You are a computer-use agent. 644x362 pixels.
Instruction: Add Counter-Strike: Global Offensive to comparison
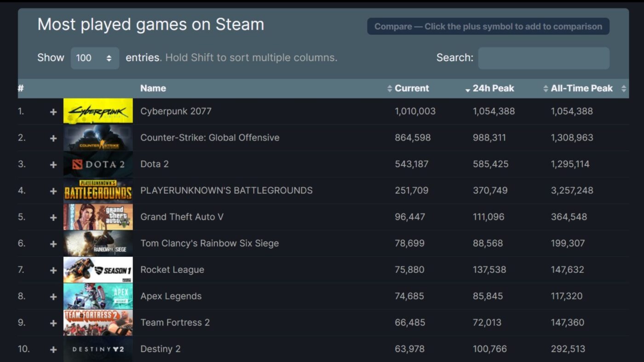pos(53,137)
